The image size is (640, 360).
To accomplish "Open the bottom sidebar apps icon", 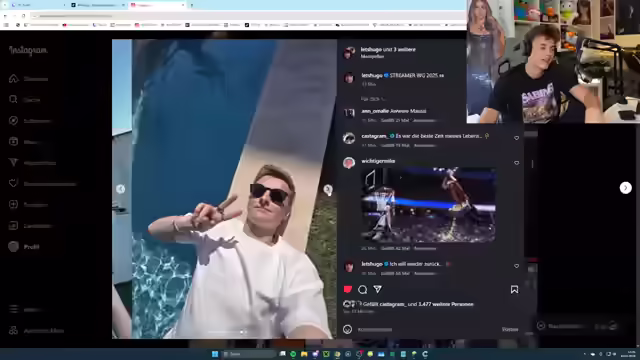I will (13, 331).
